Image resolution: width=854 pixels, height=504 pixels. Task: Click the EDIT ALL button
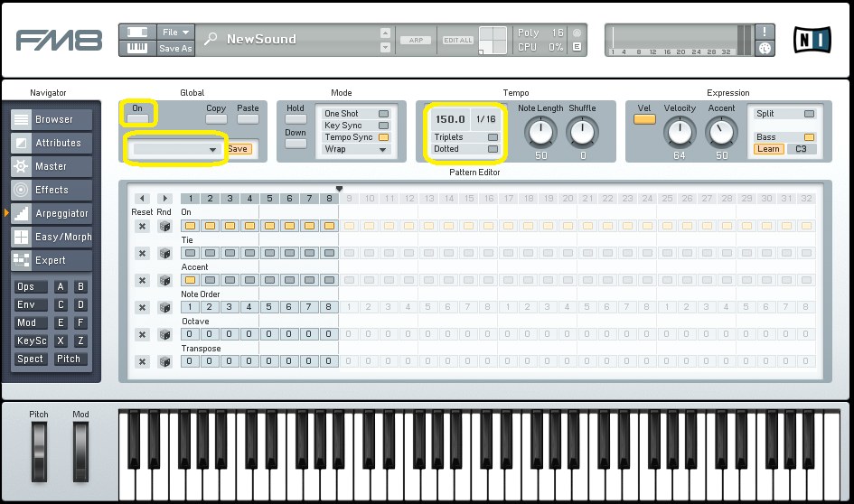coord(457,40)
